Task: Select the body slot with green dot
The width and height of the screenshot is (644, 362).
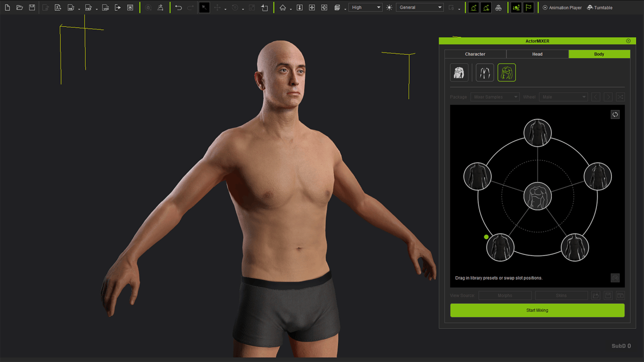Action: (500, 247)
